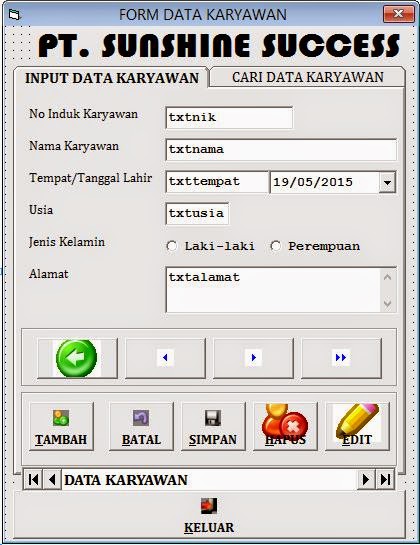
Task: Click the green back arrow navigation button
Action: 77,358
